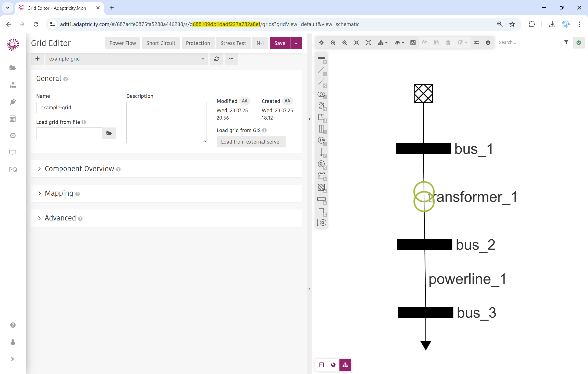Open the hierarchy layout dropdown
Screen dimensions: 588x374
[383, 43]
